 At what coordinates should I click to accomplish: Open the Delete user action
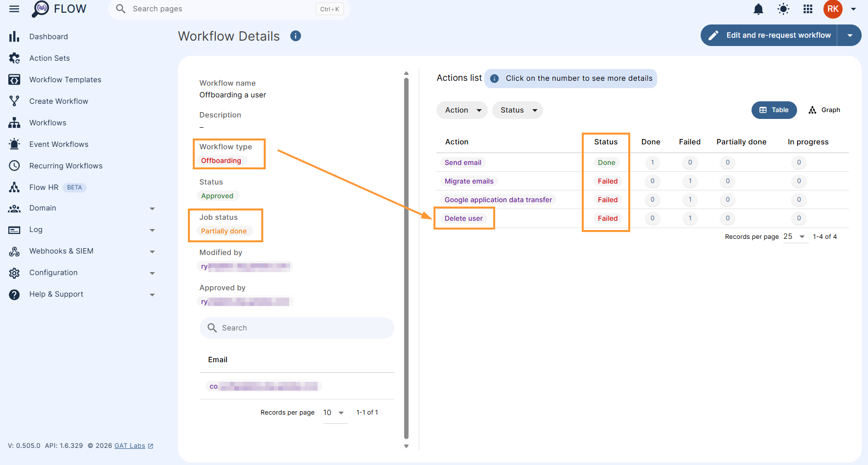click(x=463, y=218)
